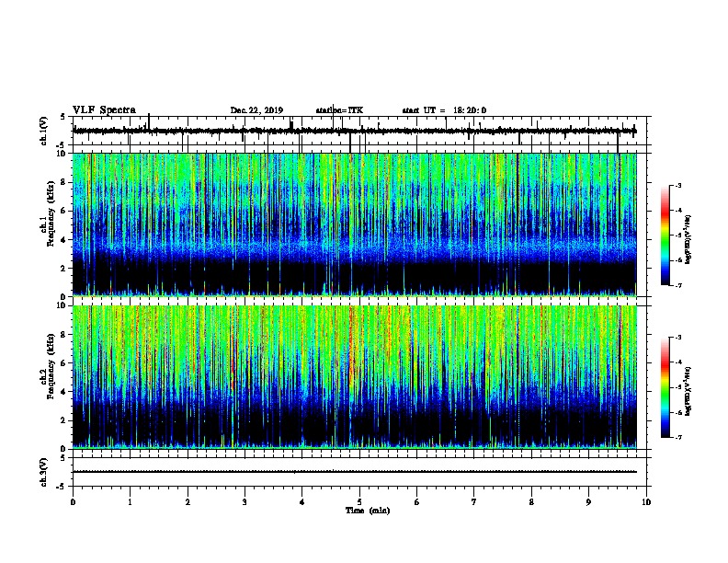Click the "-3" label on ch.1 color scale

(677, 185)
